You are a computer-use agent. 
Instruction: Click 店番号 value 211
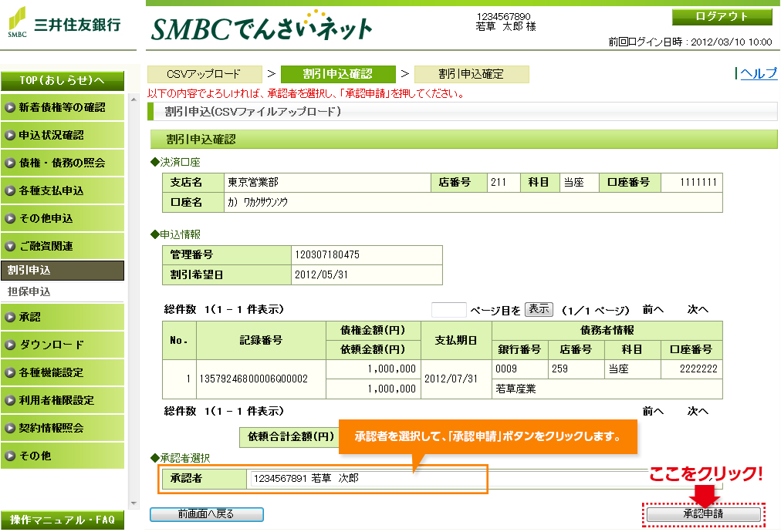(x=498, y=183)
